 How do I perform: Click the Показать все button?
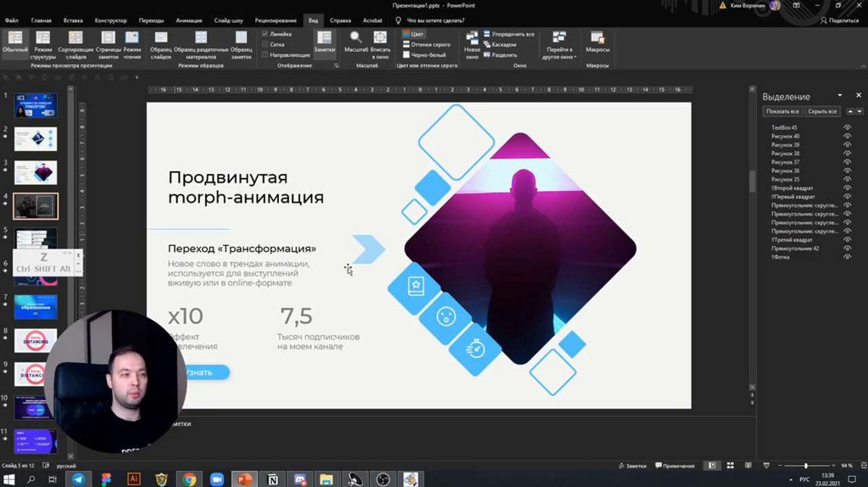tap(782, 111)
